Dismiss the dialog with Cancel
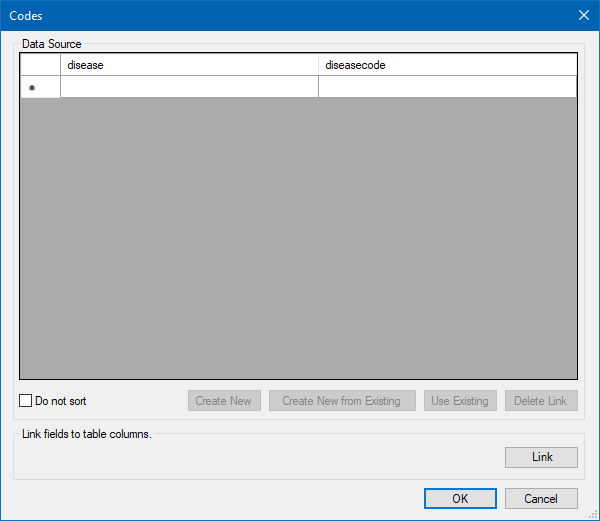600x521 pixels. 541,498
